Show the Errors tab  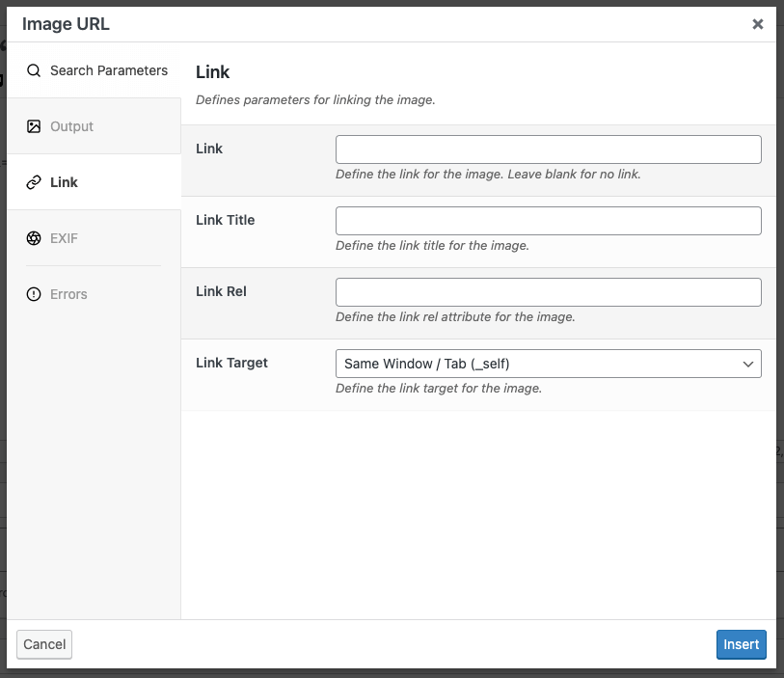tap(94, 294)
